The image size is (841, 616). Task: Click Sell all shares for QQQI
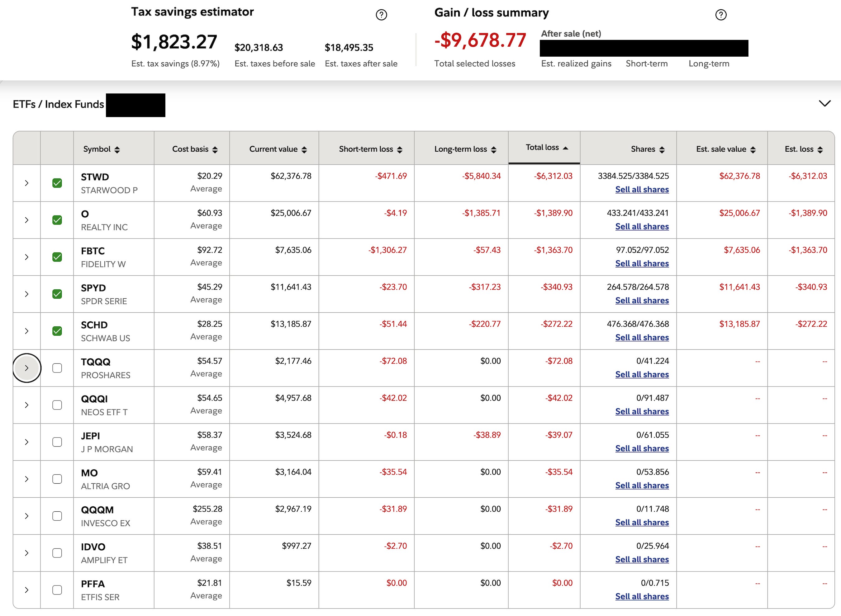641,411
